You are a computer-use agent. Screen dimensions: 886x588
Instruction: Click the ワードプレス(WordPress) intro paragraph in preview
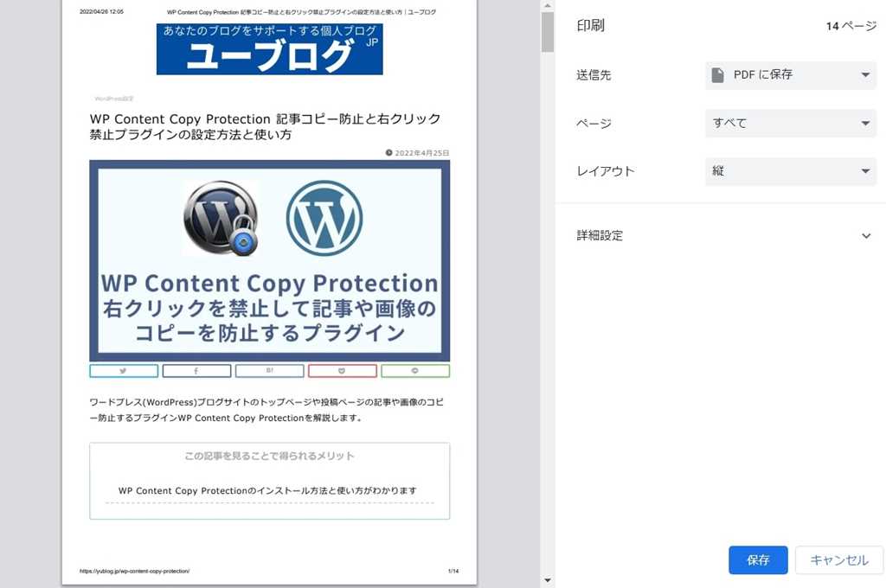266,410
